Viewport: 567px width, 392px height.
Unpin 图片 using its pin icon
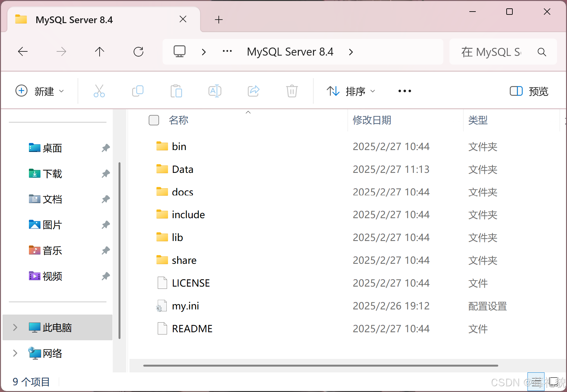click(106, 225)
